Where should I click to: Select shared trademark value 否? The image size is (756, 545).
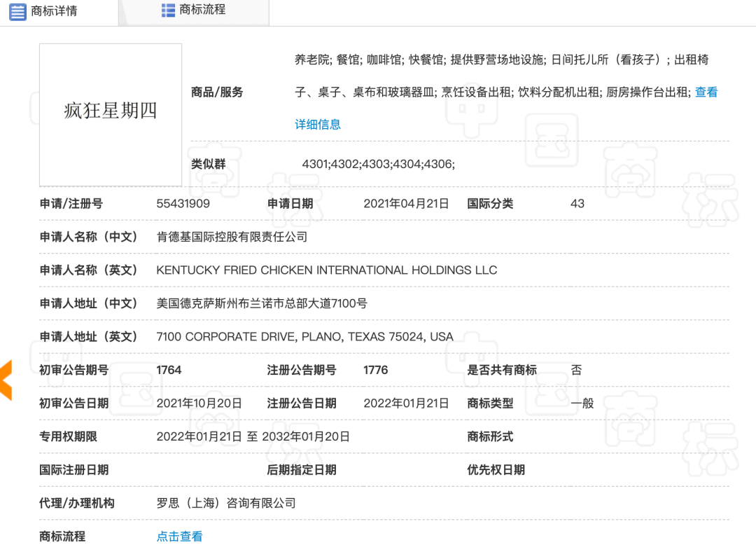click(576, 370)
